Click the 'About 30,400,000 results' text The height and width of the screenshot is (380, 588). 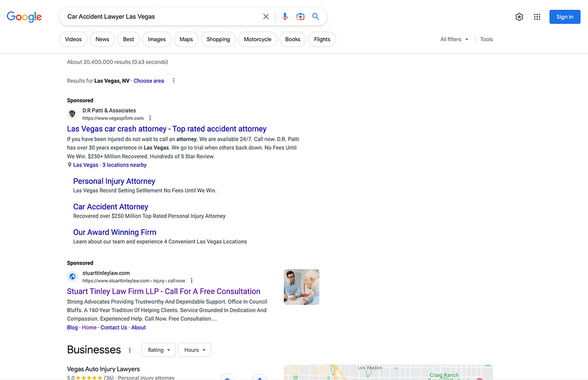pyautogui.click(x=117, y=62)
